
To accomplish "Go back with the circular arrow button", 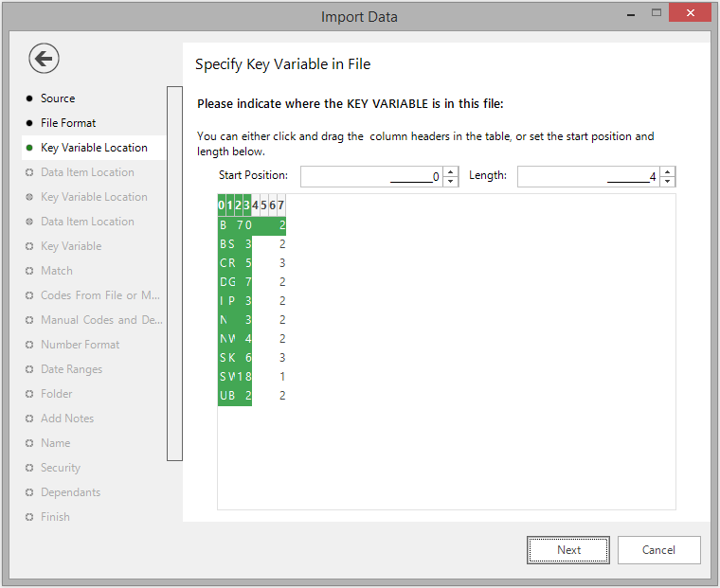I will (44, 59).
